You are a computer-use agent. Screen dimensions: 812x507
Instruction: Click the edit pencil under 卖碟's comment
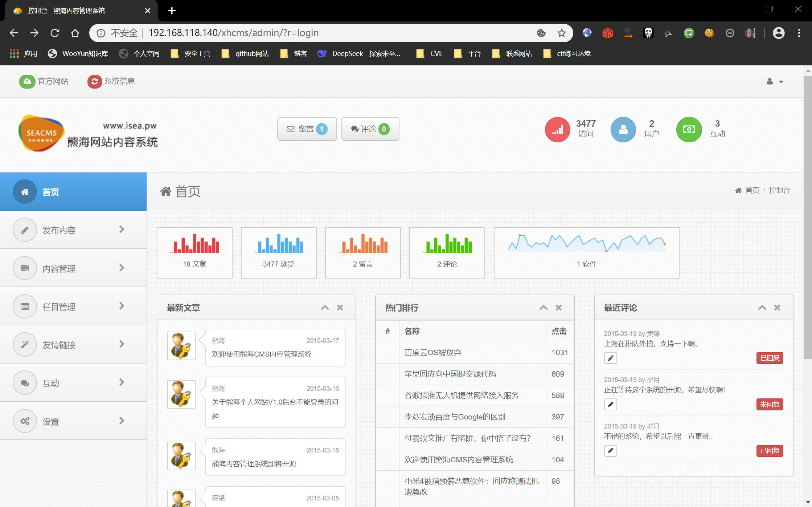click(x=610, y=358)
